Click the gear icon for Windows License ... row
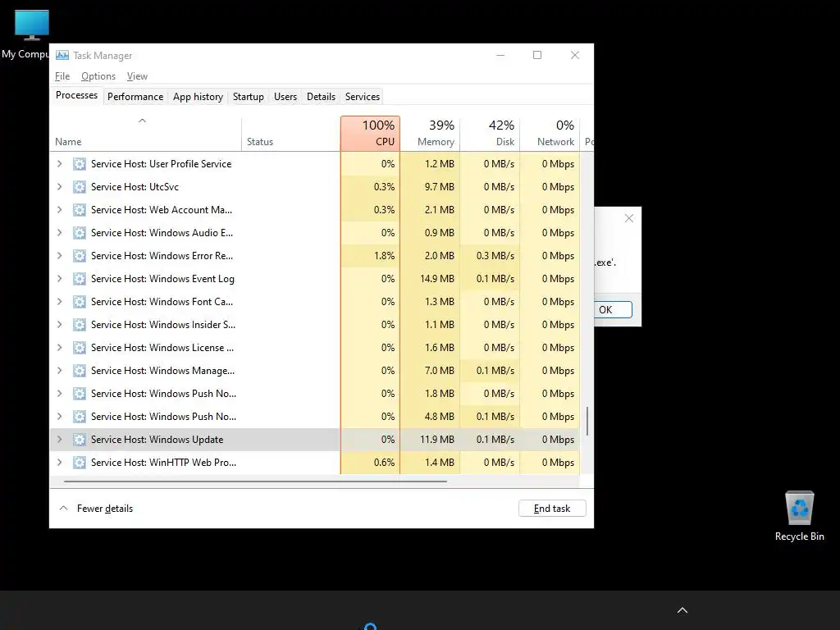This screenshot has height=630, width=840. coord(80,348)
